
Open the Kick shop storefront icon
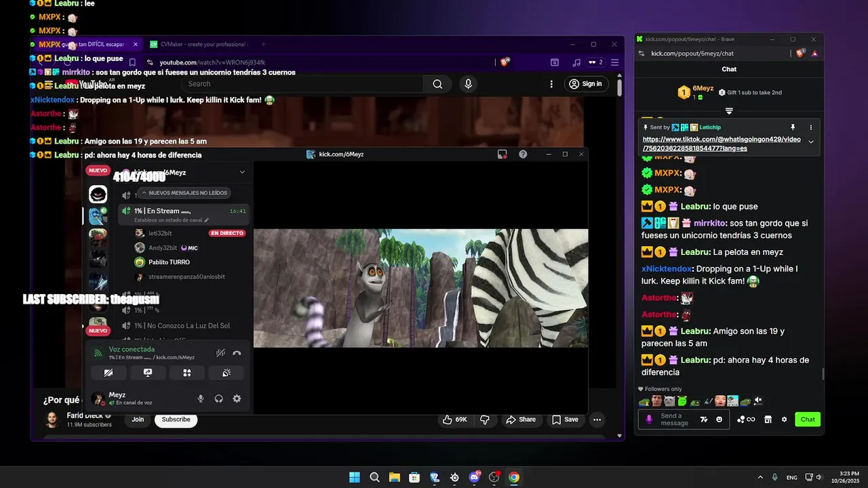point(768,420)
